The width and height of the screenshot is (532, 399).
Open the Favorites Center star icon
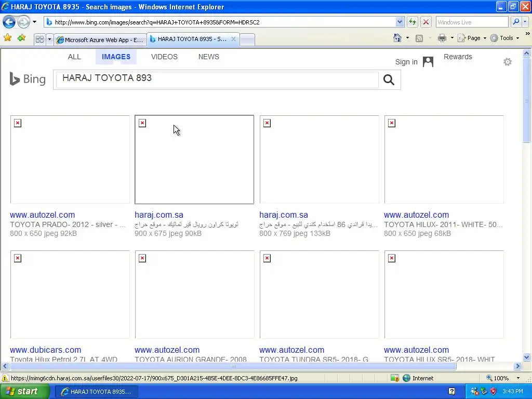coord(7,37)
